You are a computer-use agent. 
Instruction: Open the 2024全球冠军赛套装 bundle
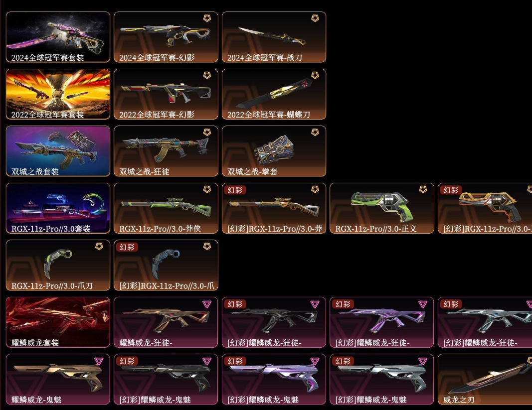pos(58,37)
